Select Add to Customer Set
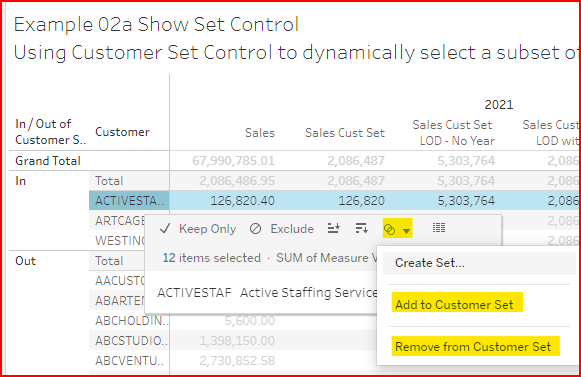Viewport: 581px width, 377px height. 454,305
